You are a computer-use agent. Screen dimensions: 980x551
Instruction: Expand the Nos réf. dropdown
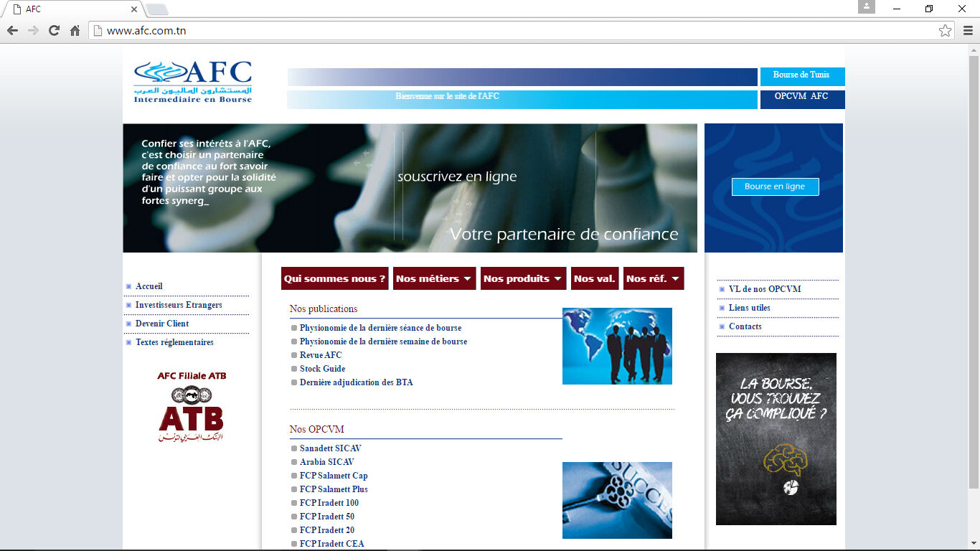pos(654,278)
